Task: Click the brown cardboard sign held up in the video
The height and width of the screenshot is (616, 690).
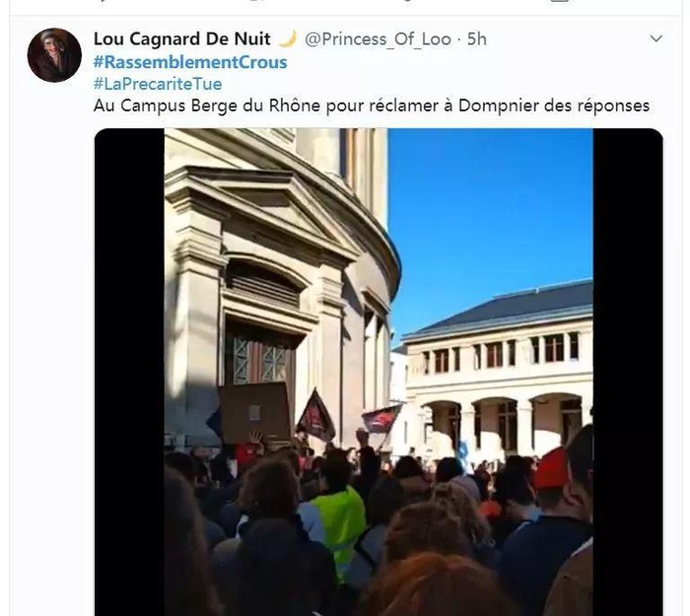Action: click(x=254, y=413)
